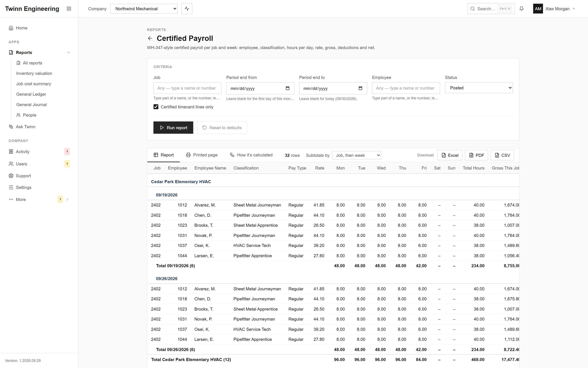Focus the Employee filter input field

click(406, 88)
